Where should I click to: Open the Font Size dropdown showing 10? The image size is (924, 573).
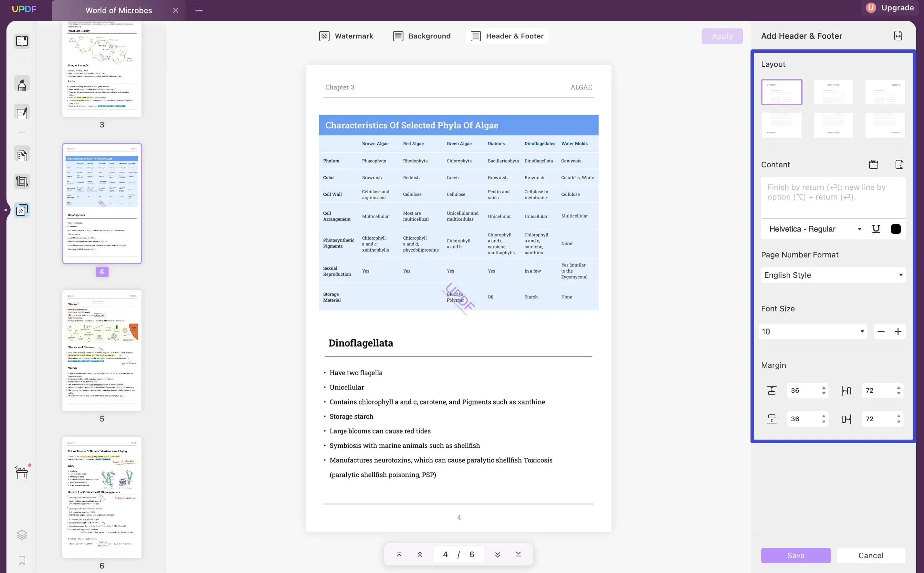coord(811,331)
